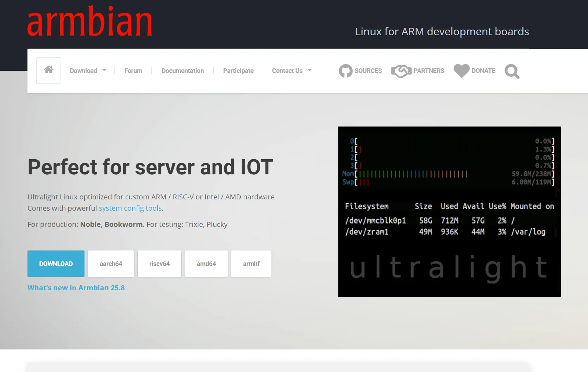Click the SOURCES text label

tap(368, 71)
